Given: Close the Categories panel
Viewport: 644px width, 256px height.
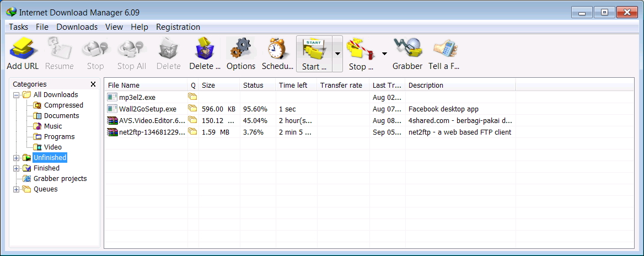Looking at the screenshot, I should pos(93,84).
